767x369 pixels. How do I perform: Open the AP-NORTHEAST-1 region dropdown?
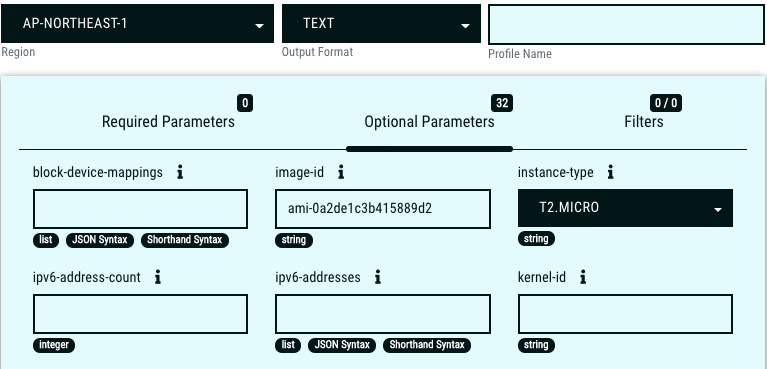(x=137, y=23)
